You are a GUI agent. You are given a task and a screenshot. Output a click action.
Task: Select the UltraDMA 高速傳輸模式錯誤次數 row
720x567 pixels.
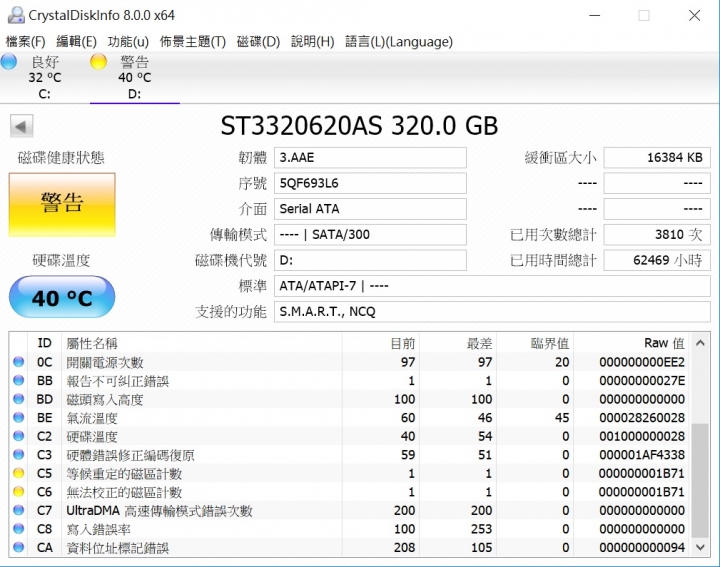coord(349,510)
